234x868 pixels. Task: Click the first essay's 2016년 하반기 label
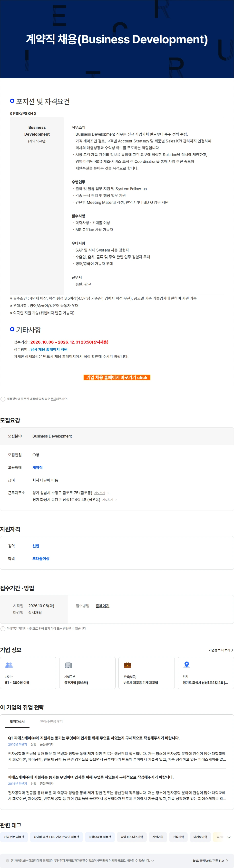[18, 744]
